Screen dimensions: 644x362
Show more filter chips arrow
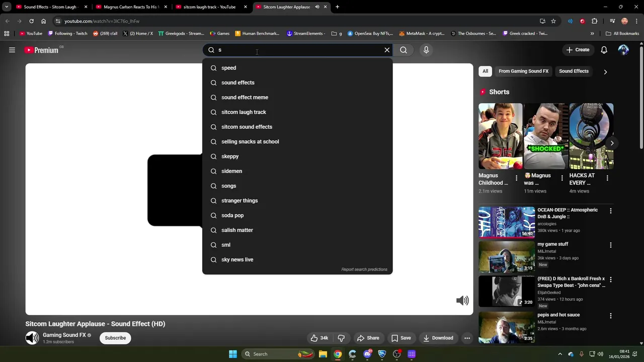tap(605, 72)
